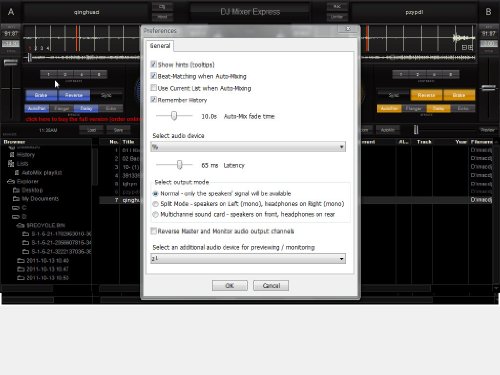Click the Preview button
This screenshot has width=500, height=375.
coord(487,130)
